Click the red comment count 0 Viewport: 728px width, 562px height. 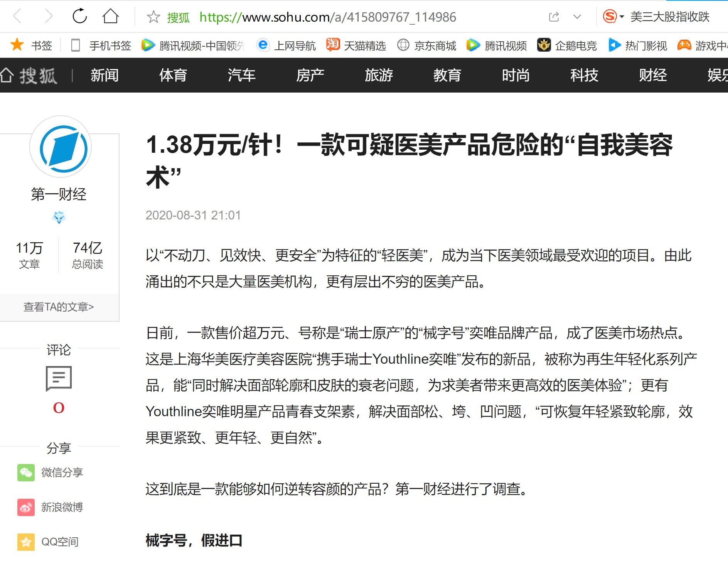59,408
